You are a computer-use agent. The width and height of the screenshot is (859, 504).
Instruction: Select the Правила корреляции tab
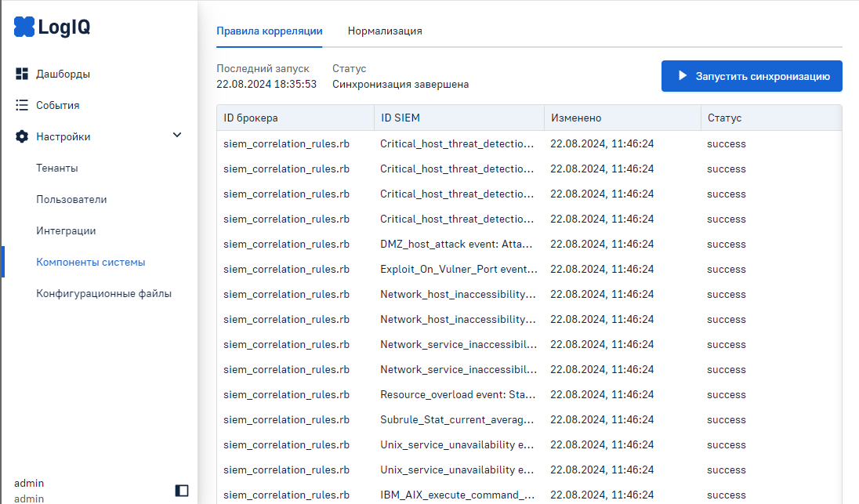point(269,31)
